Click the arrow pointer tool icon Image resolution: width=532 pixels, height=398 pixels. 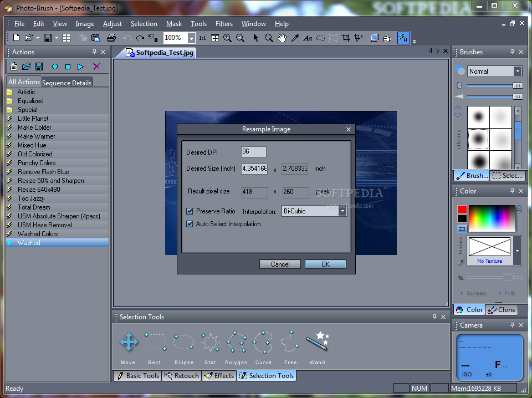(x=256, y=38)
